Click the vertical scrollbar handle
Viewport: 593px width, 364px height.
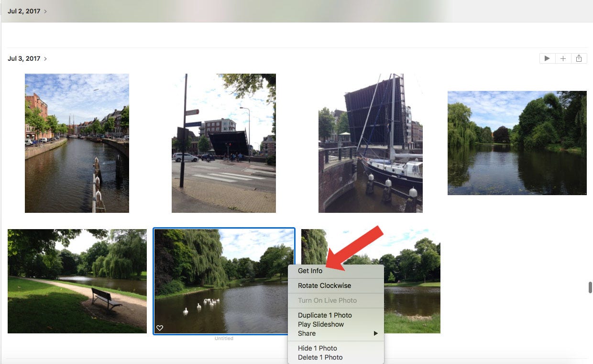590,287
